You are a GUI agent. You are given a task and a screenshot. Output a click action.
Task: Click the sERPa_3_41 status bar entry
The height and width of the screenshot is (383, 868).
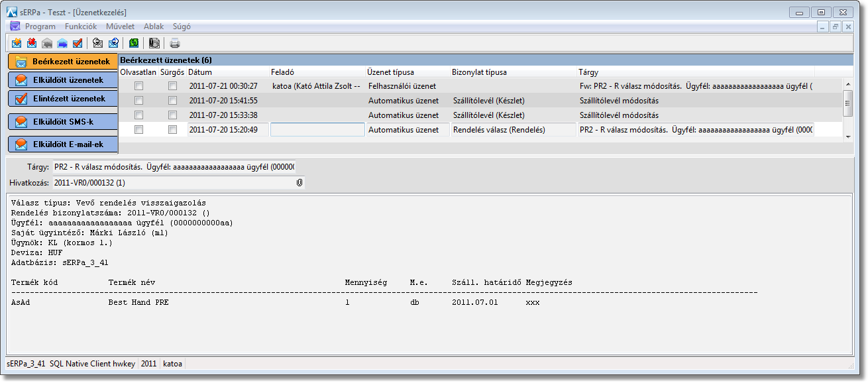[x=26, y=364]
